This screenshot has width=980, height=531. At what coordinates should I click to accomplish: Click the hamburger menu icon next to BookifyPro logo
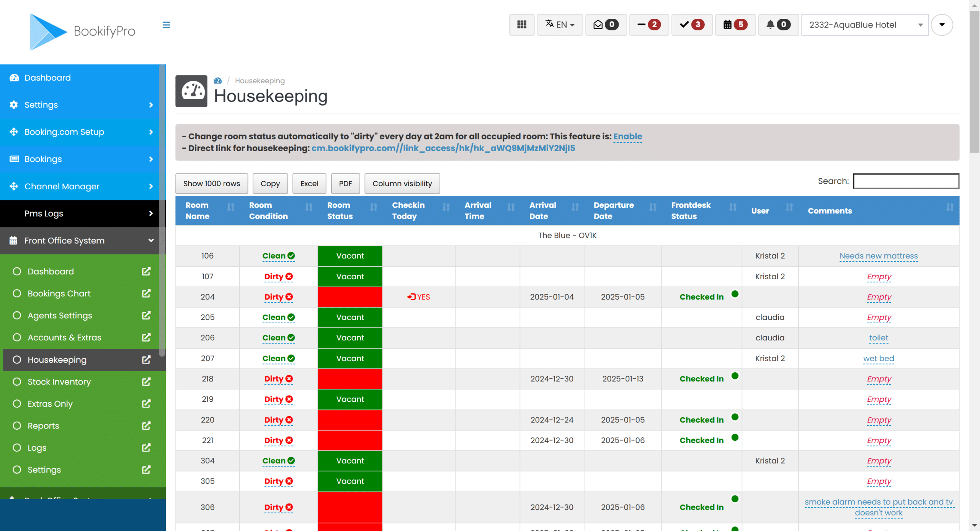coord(166,24)
